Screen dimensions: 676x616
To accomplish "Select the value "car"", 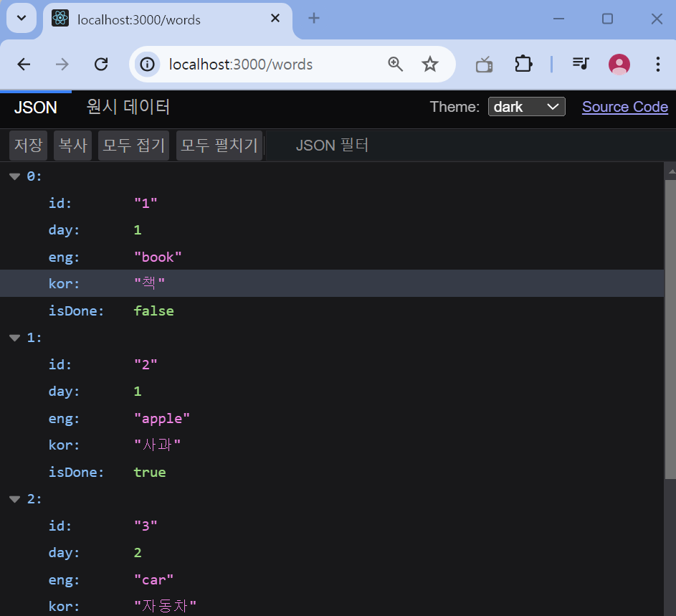I will pos(153,579).
